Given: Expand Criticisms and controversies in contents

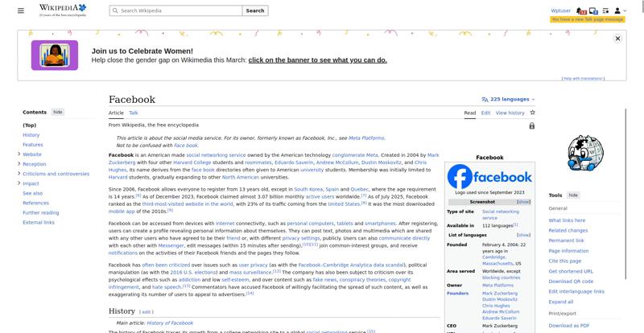Looking at the screenshot, I should tap(19, 174).
